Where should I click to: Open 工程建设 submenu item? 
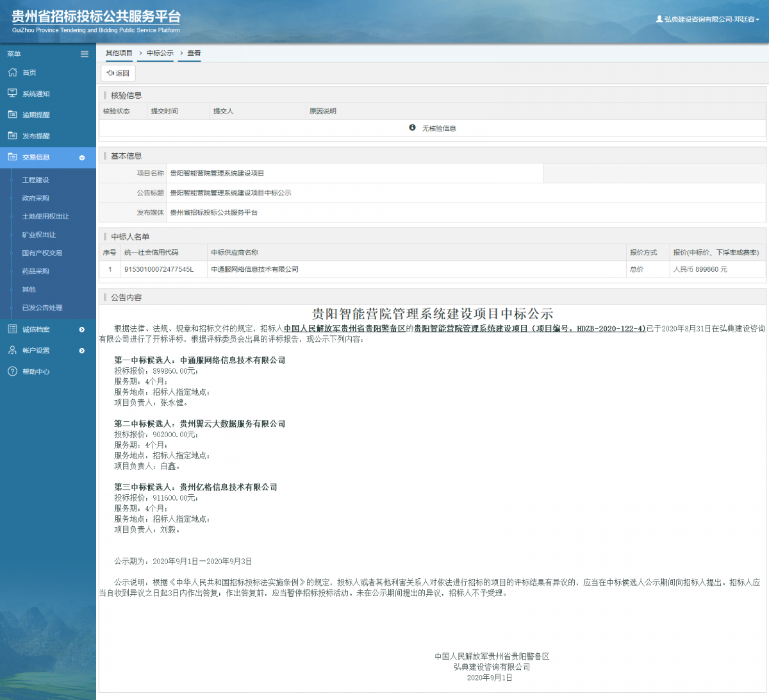point(36,180)
